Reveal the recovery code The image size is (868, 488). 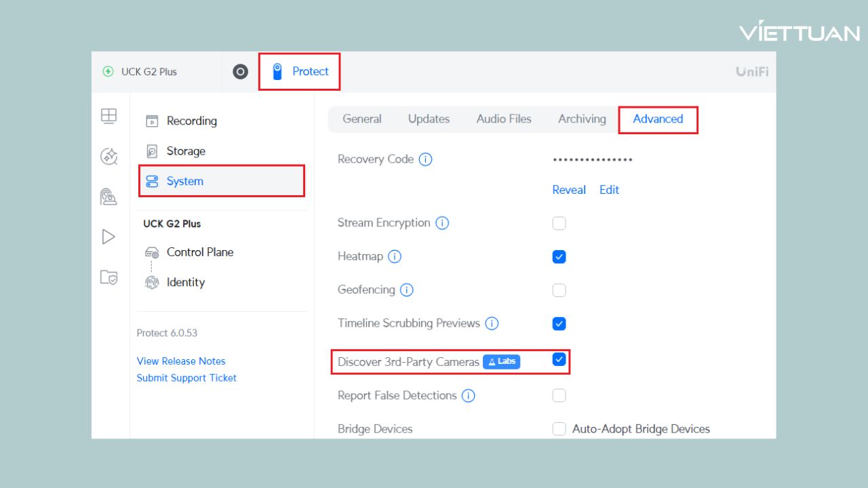pos(569,190)
